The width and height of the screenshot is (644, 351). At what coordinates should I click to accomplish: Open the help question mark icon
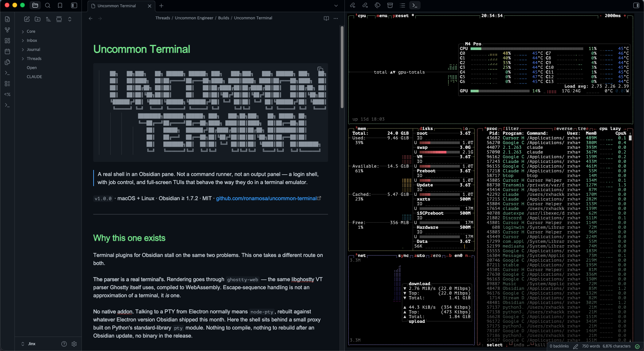[64, 344]
